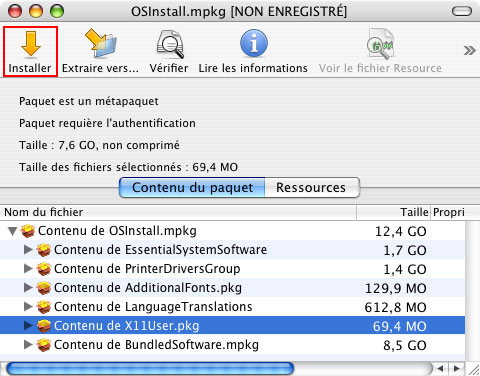Collapse the Contenu de OSInstall.mpkg node
The width and height of the screenshot is (480, 376).
click(x=12, y=231)
